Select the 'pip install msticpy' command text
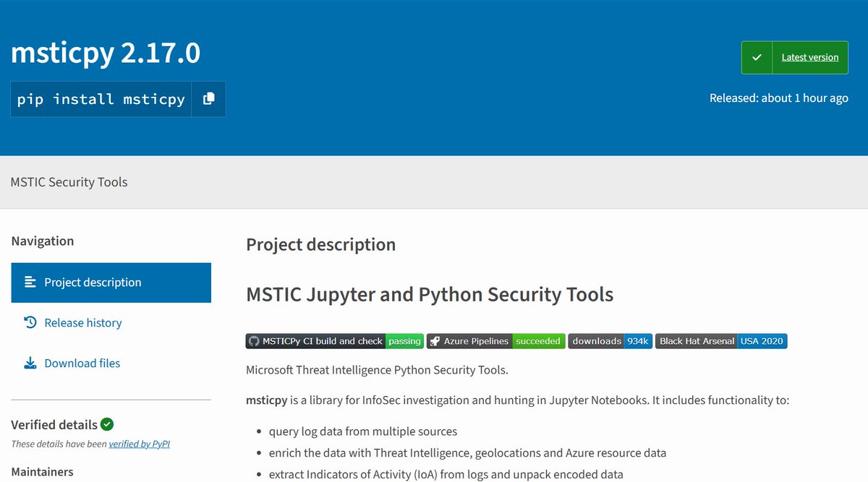This screenshot has width=868, height=482. click(x=101, y=99)
